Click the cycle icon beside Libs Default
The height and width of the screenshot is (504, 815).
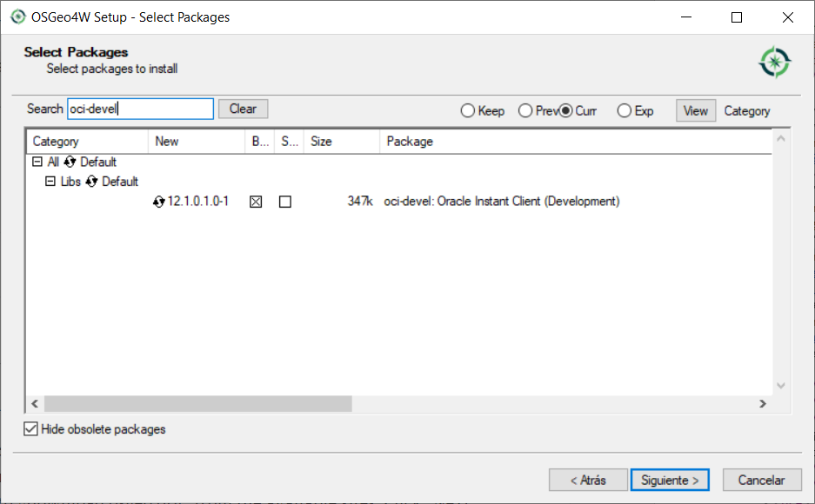91,182
